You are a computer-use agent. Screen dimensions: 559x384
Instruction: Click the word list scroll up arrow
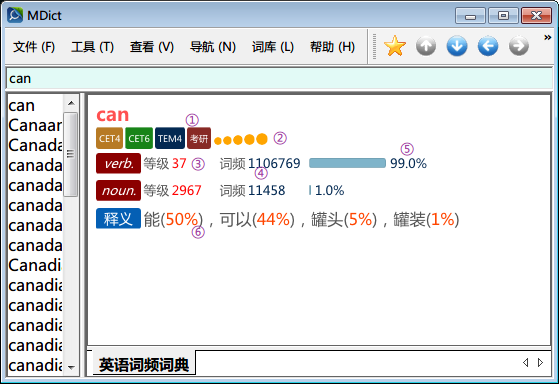click(71, 103)
